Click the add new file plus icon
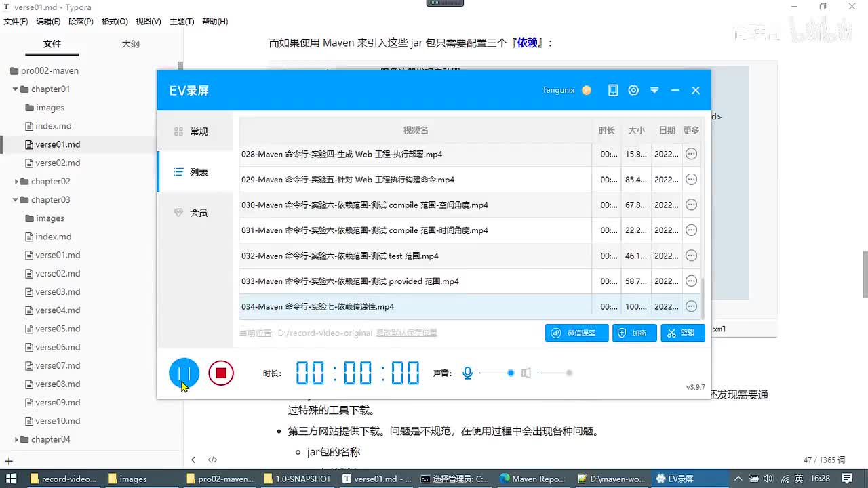This screenshot has height=488, width=868. [9, 461]
